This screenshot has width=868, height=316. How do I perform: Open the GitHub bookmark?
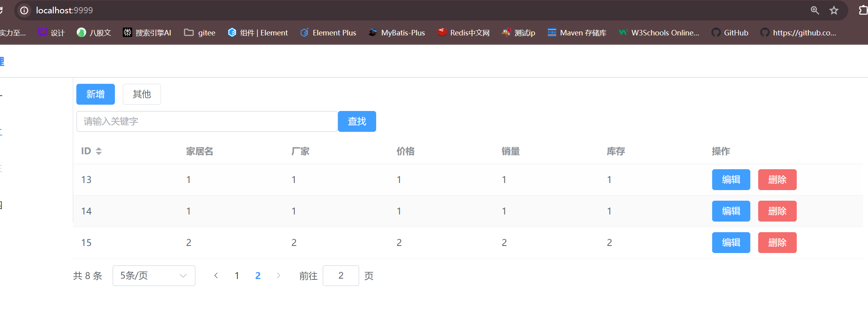point(730,33)
